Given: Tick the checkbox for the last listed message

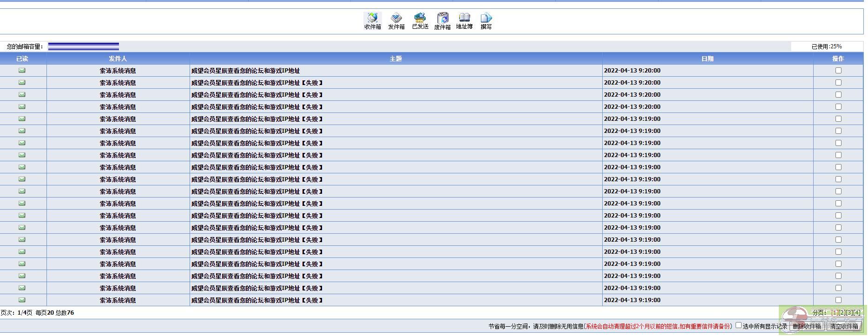Looking at the screenshot, I should (x=838, y=300).
